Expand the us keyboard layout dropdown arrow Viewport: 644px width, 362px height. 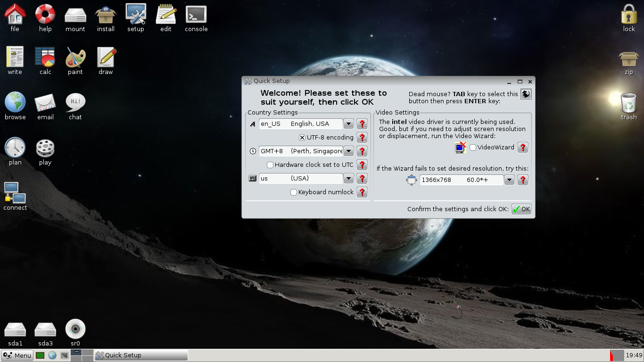(x=348, y=179)
